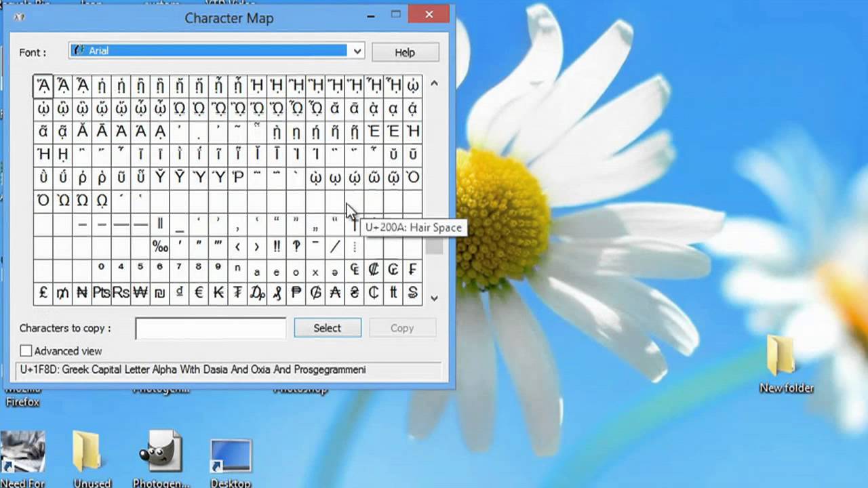Click the character grid scroll-down arrow
Viewport: 868px width, 488px height.
coord(434,298)
